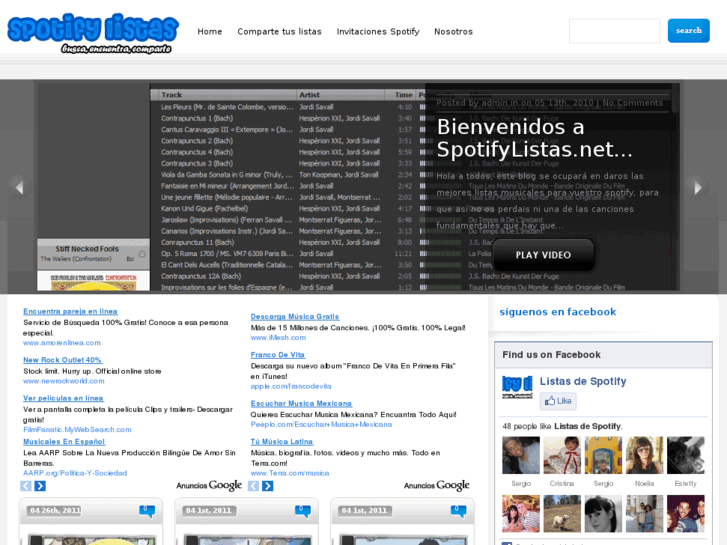Image resolution: width=727 pixels, height=545 pixels.
Task: Open Bienvenidos a SpotifyListas.net post title
Action: 535,138
